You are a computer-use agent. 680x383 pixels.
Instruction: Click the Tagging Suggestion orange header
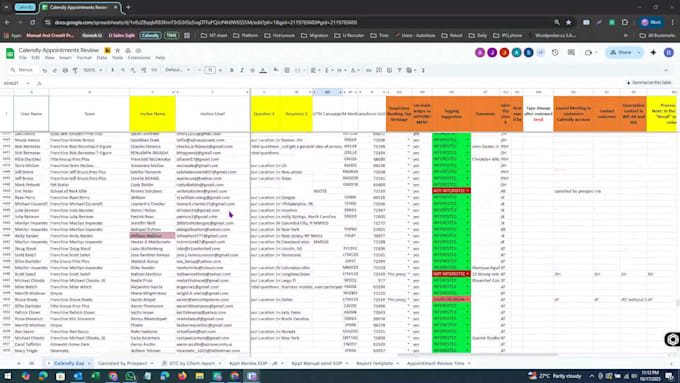[x=451, y=114]
